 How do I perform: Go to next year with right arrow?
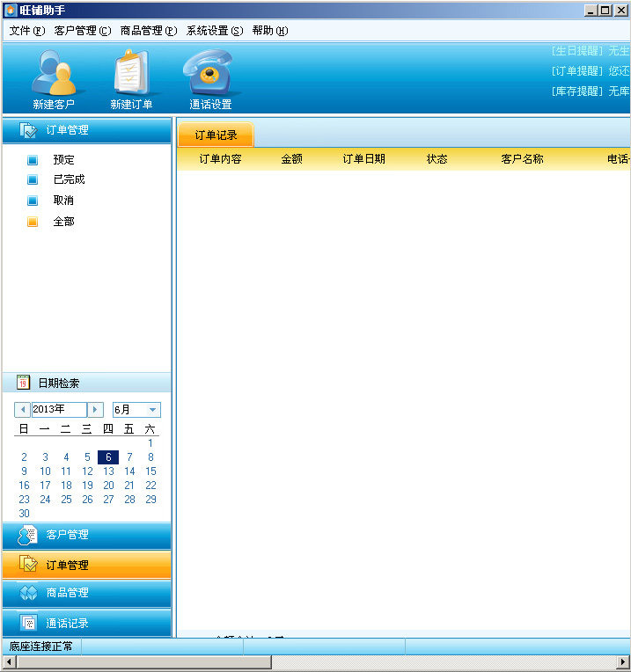(x=95, y=410)
